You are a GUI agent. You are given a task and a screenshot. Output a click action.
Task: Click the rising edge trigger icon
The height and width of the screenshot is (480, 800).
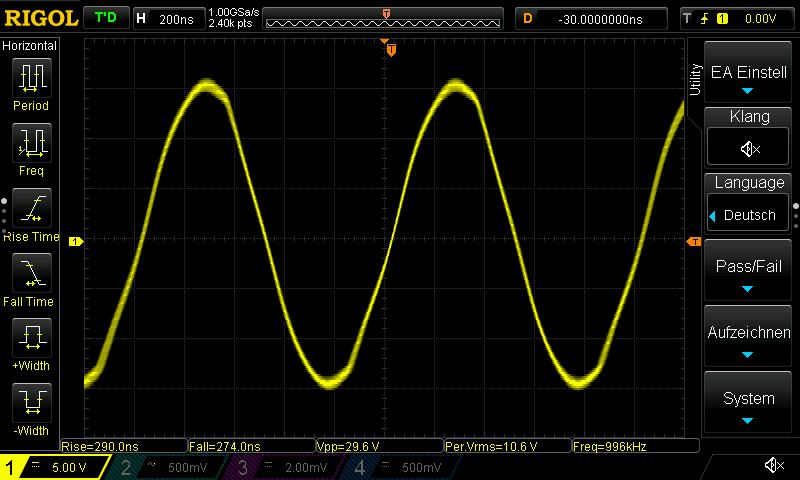pyautogui.click(x=705, y=19)
